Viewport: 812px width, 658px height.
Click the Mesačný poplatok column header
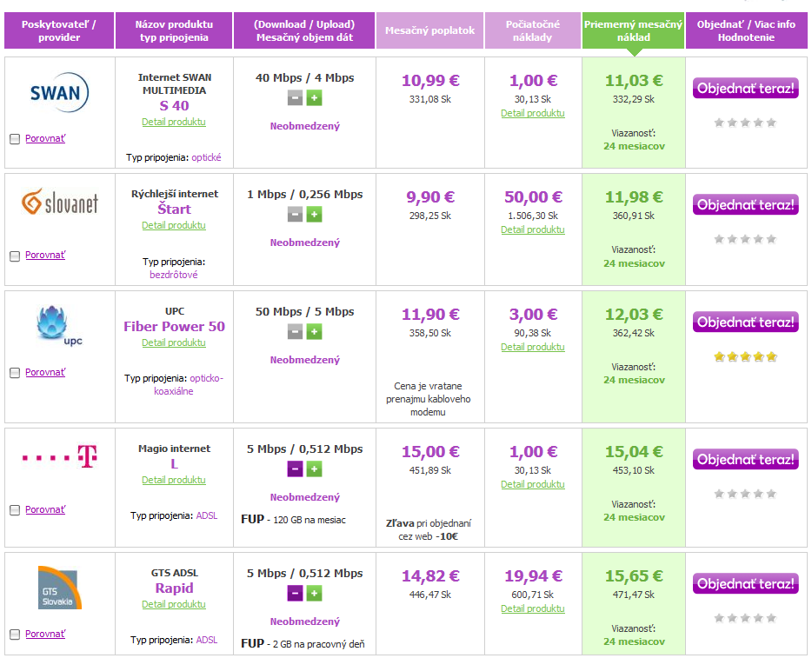(429, 30)
